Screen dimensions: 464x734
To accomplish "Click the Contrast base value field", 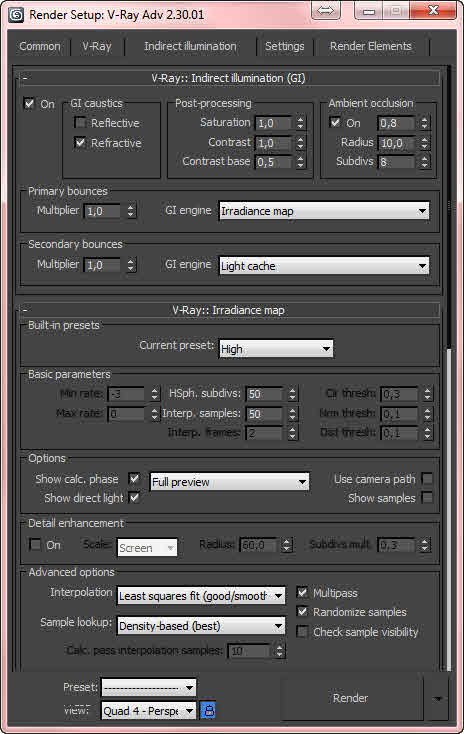I will [274, 162].
